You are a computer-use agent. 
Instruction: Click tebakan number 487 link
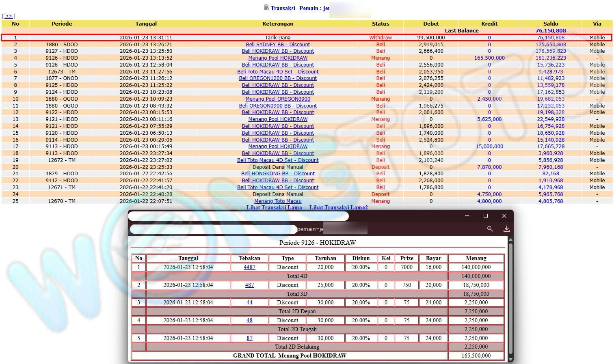pos(249,285)
